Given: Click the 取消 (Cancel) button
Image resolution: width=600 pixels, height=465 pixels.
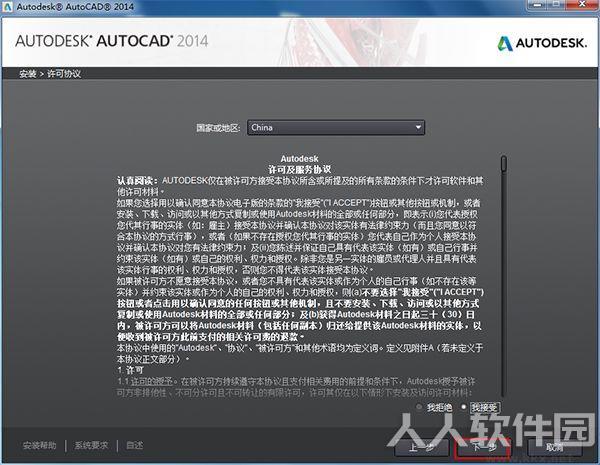Looking at the screenshot, I should 554,447.
